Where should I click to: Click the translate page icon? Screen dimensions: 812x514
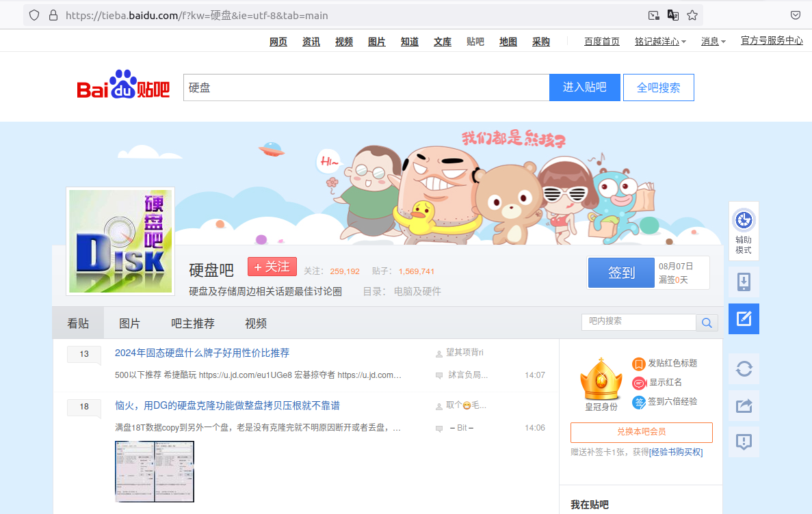[x=672, y=16]
